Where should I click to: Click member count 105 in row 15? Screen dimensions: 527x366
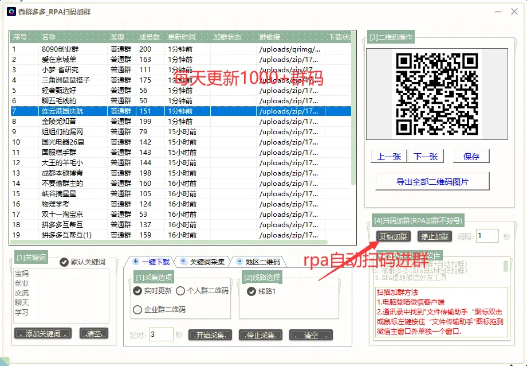point(145,194)
